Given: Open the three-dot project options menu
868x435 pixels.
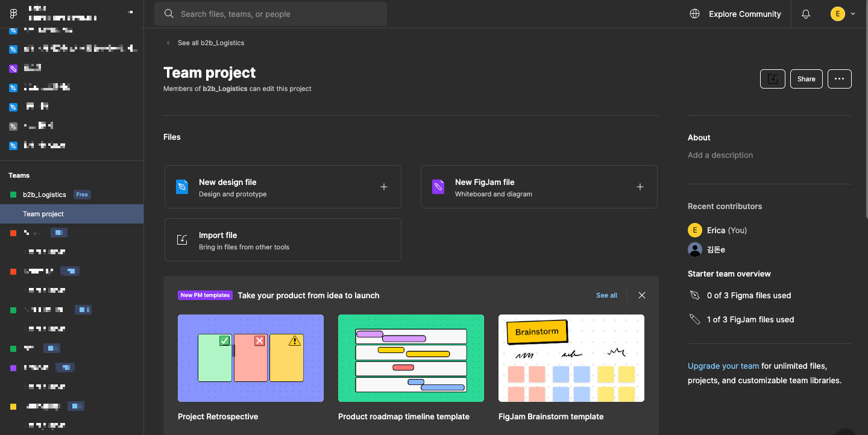Looking at the screenshot, I should click(x=840, y=79).
